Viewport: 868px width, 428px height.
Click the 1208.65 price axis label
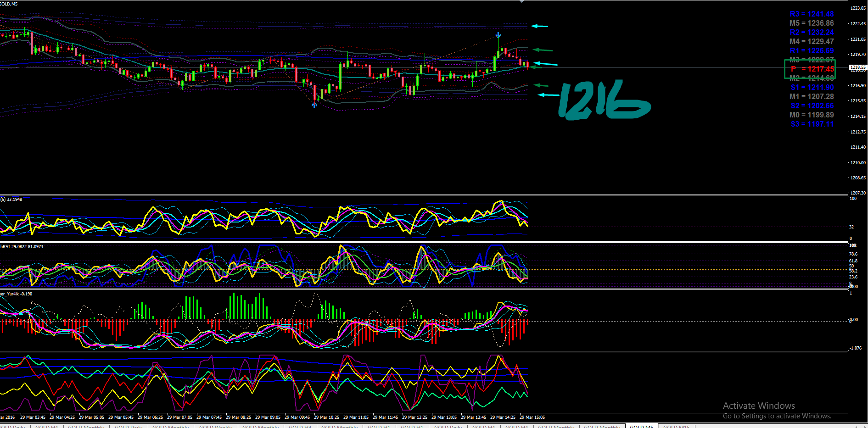[858, 178]
